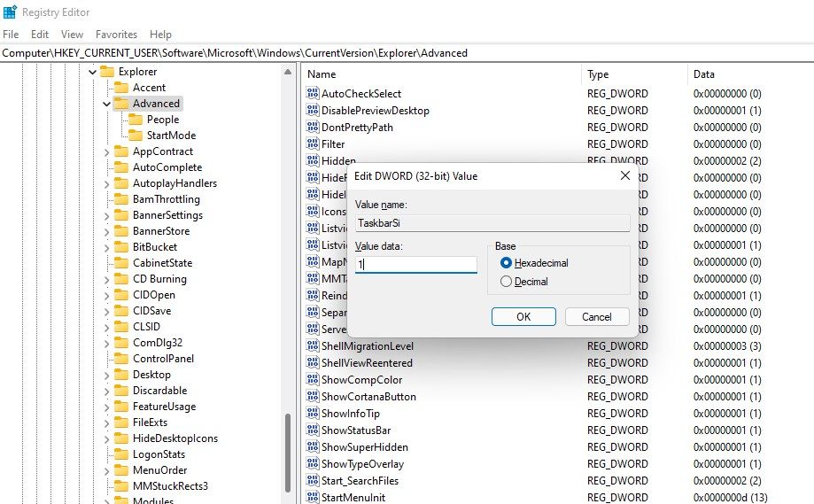Click the tree pane scroll-up arrow

click(288, 72)
